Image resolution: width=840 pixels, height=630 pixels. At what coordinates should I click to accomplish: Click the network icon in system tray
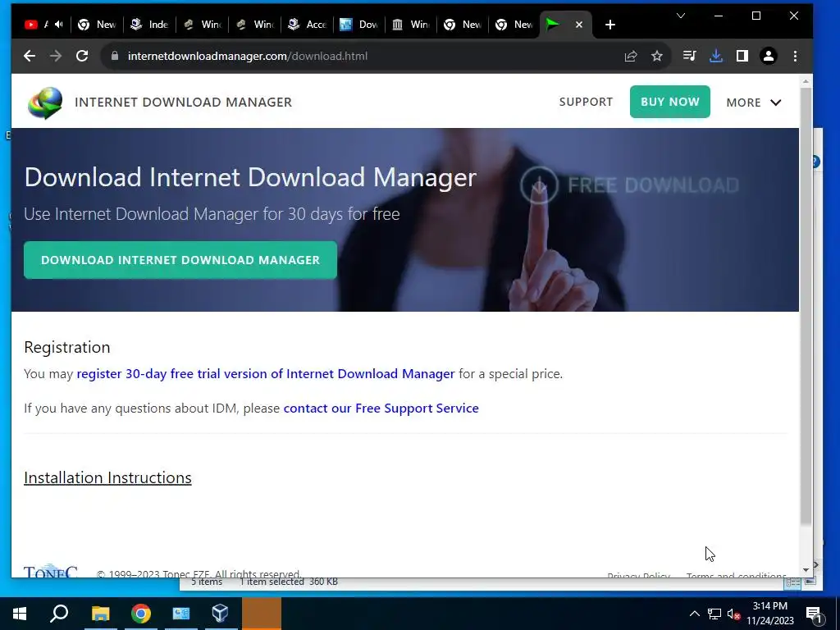pos(714,614)
